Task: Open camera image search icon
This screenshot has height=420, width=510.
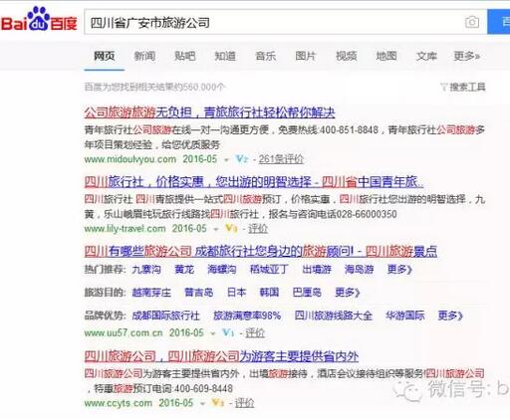Action: pyautogui.click(x=472, y=22)
